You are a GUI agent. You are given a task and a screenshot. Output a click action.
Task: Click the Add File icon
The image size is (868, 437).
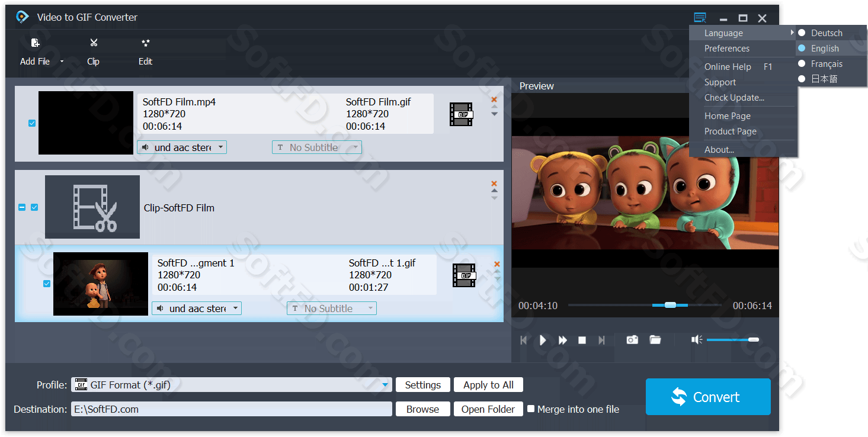point(36,43)
